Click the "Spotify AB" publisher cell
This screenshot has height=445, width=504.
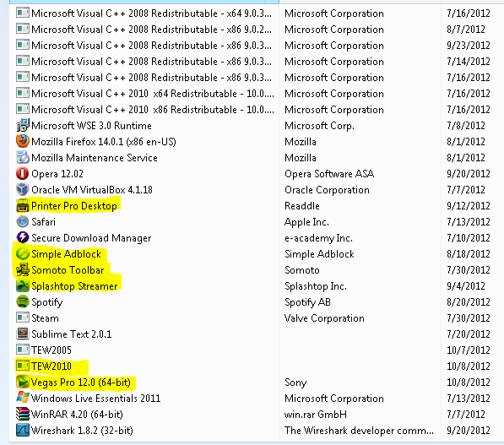pyautogui.click(x=307, y=302)
